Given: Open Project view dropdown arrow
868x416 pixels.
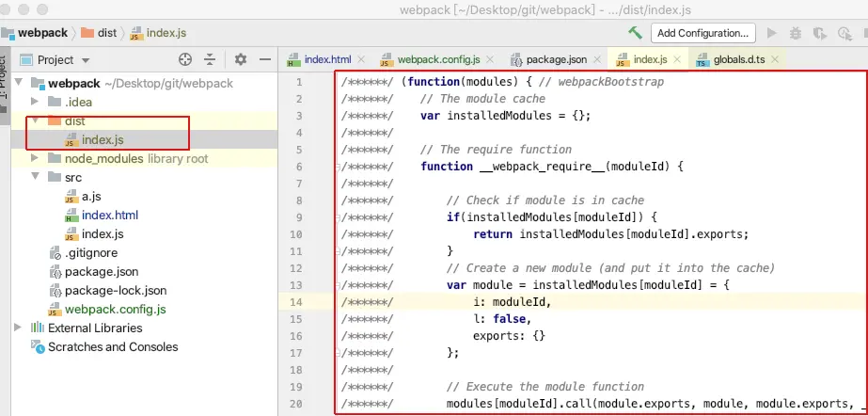Looking at the screenshot, I should (86, 60).
